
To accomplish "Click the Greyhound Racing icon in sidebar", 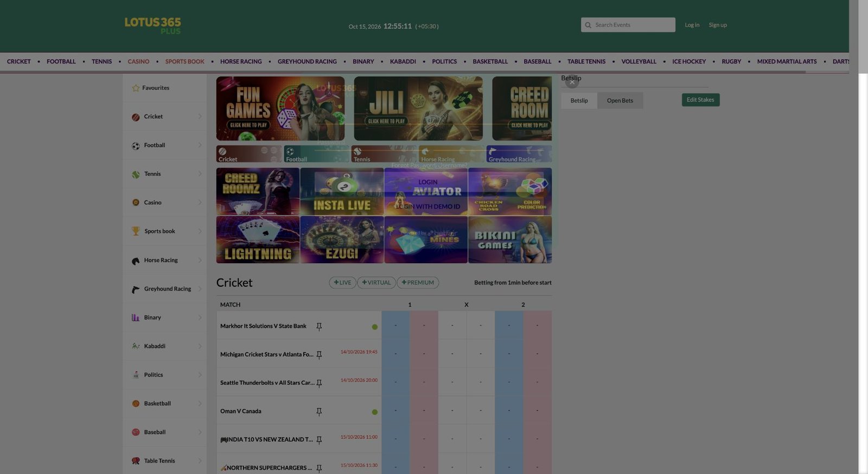I will coord(136,289).
